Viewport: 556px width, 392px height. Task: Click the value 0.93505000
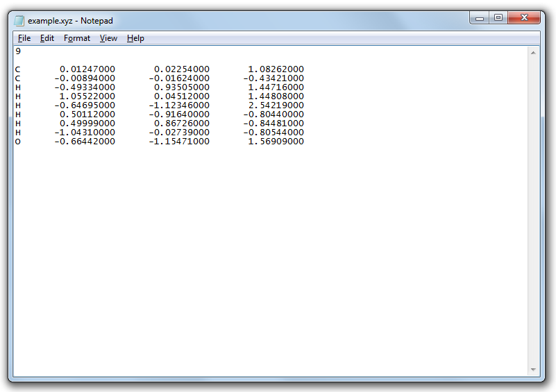click(182, 87)
